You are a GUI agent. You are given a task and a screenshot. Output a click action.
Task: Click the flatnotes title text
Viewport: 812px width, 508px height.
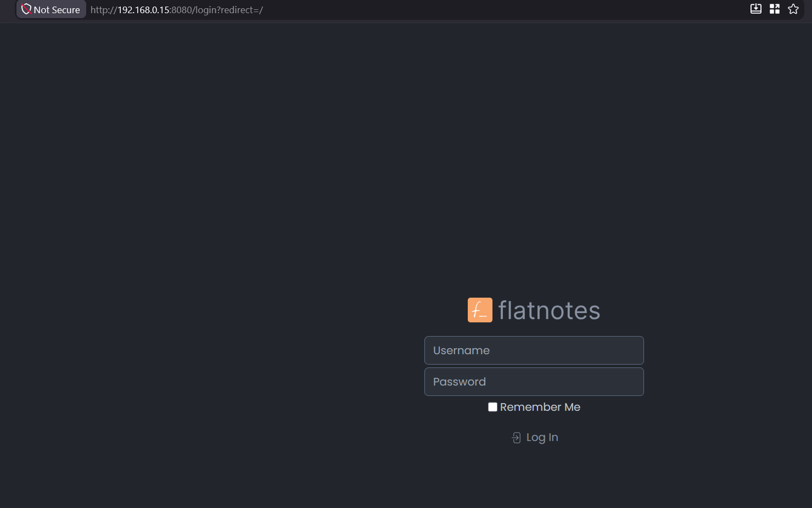pos(549,310)
